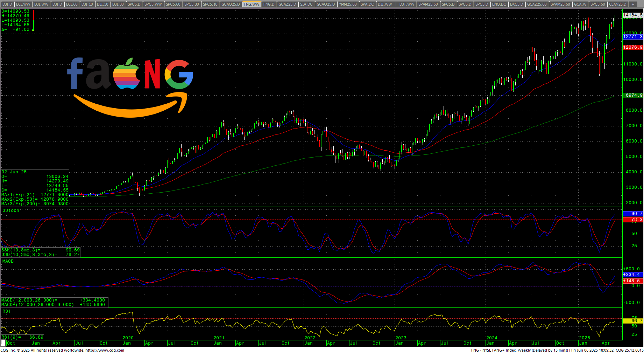The height and width of the screenshot is (353, 644).
Task: Select the GCAZ25,60 tab
Action: (x=537, y=4)
